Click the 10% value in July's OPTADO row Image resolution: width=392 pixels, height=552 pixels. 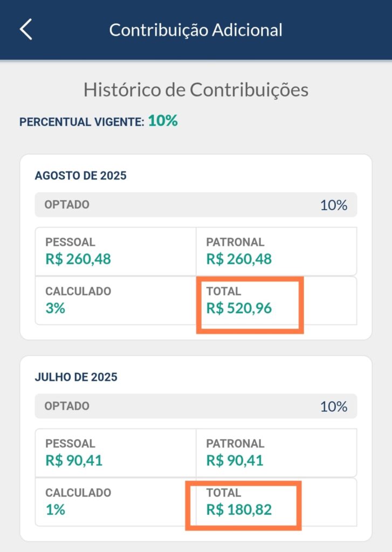coord(334,406)
